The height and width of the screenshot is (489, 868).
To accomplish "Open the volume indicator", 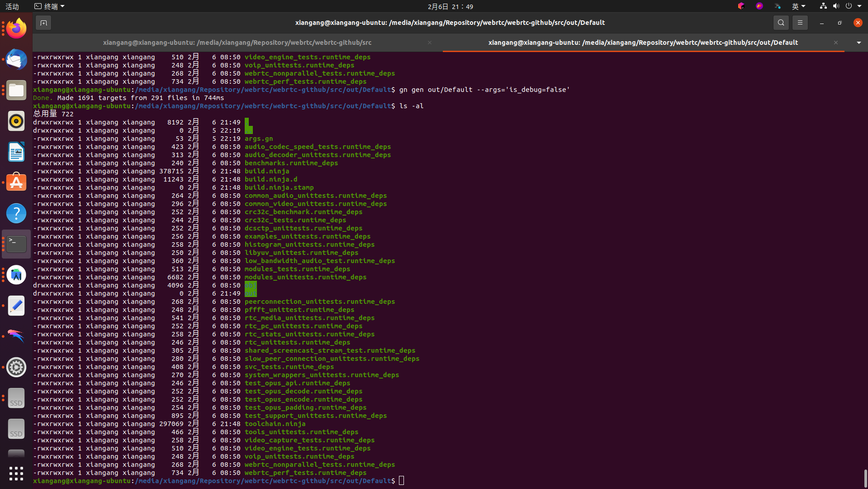I will pos(836,6).
